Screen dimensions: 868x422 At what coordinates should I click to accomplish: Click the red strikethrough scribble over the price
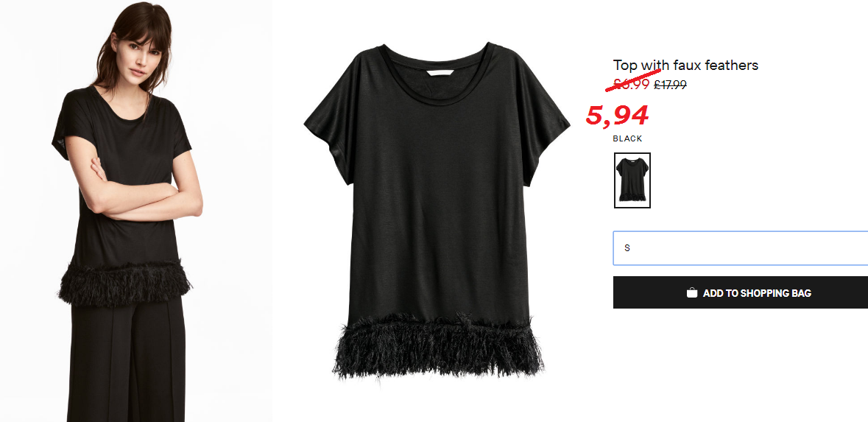click(x=633, y=80)
